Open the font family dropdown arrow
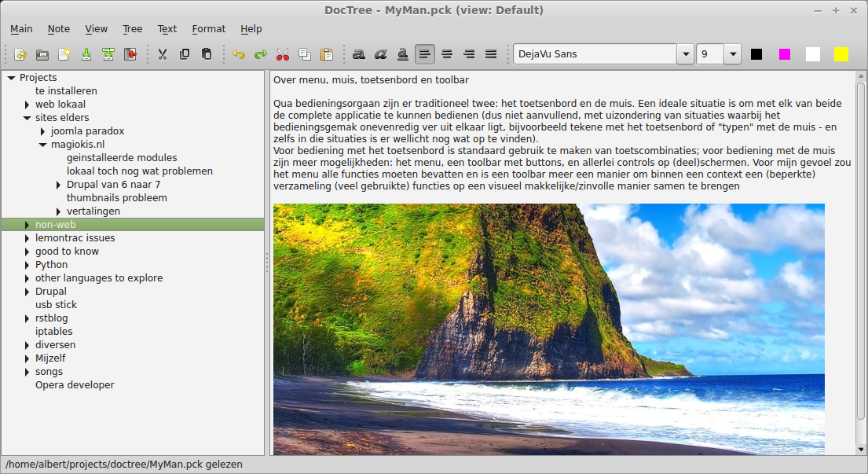 686,54
